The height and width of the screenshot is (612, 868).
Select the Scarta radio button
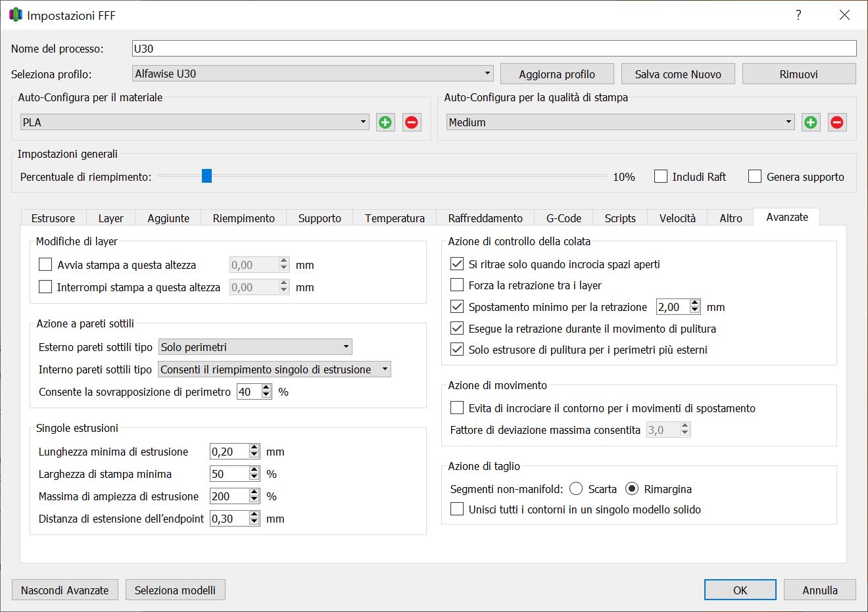[x=576, y=488]
